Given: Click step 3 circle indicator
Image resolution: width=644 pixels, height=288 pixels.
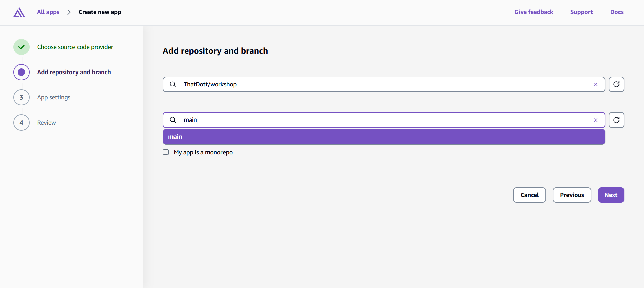Looking at the screenshot, I should click(x=21, y=97).
